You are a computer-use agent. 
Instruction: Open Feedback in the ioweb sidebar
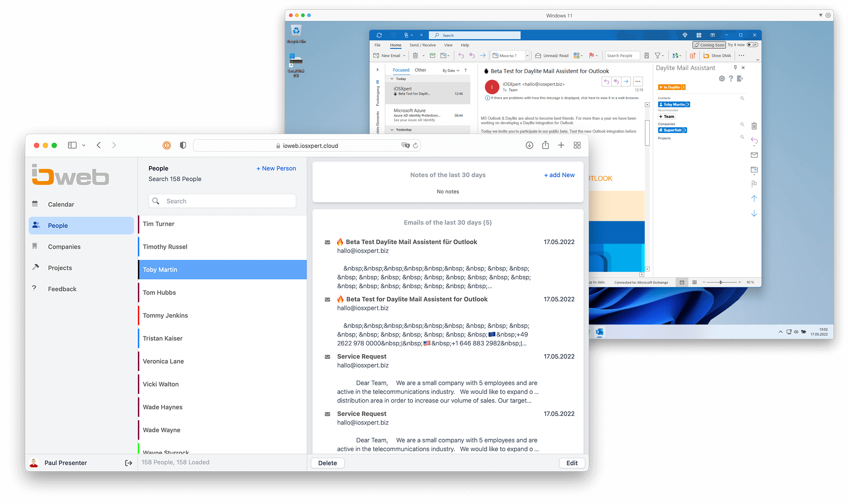click(x=62, y=289)
